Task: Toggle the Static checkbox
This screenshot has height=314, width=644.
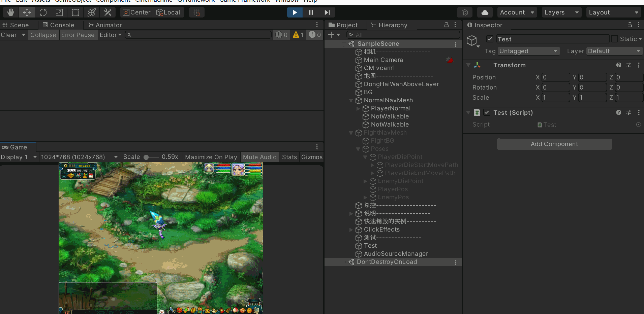Action: (614, 39)
